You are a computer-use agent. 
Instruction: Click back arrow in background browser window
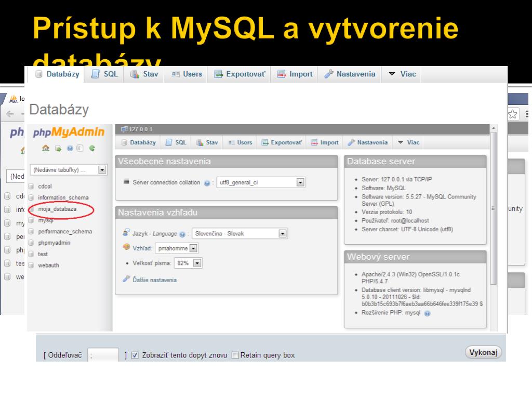10,114
